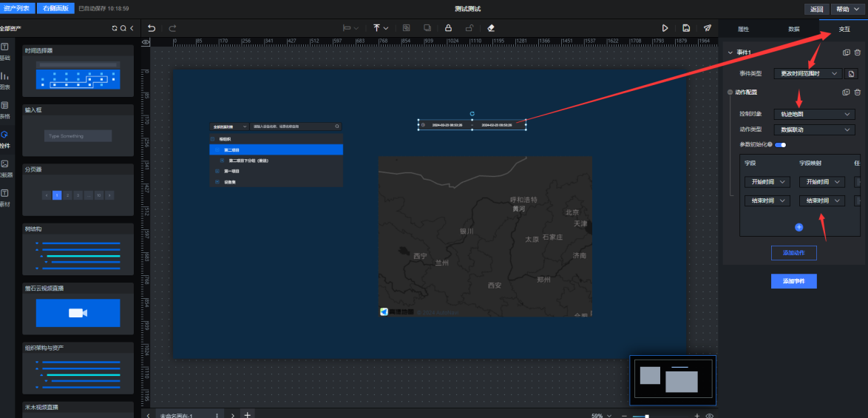Toggle 资产列表 panel button

[x=17, y=8]
